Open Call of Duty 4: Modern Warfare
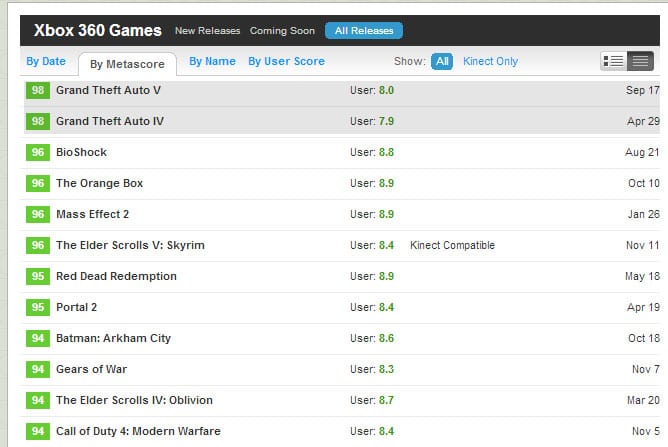Image resolution: width=668 pixels, height=447 pixels. coord(138,431)
